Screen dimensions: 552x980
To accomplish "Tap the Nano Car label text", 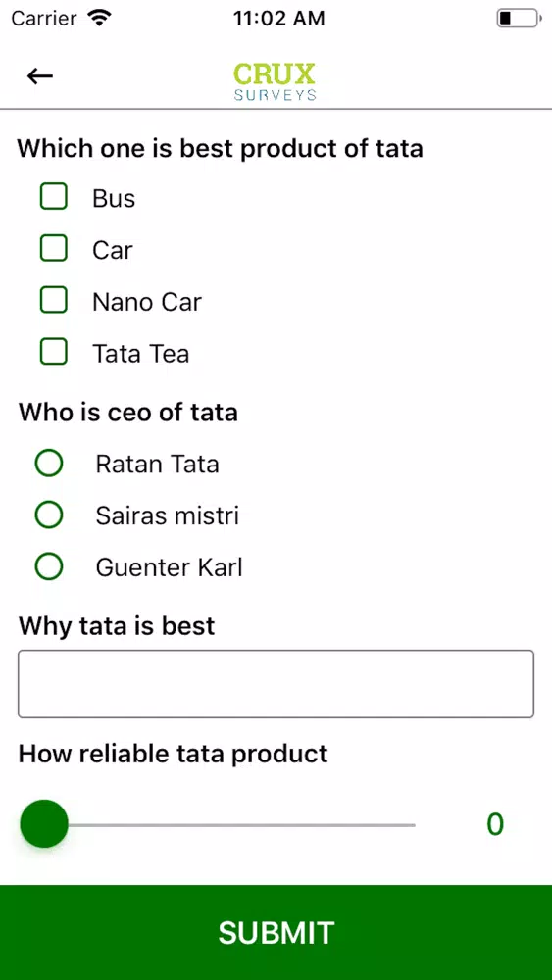I will pyautogui.click(x=147, y=302).
